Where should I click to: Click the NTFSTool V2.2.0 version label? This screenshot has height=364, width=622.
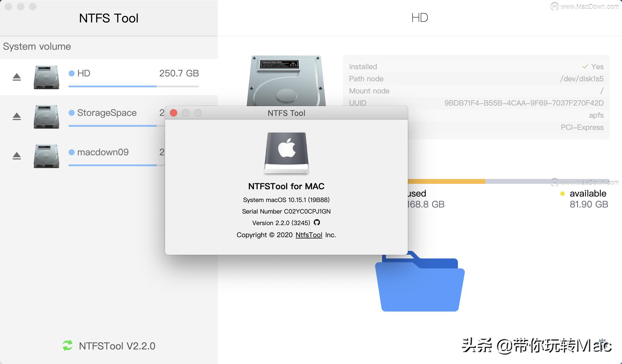tap(117, 346)
